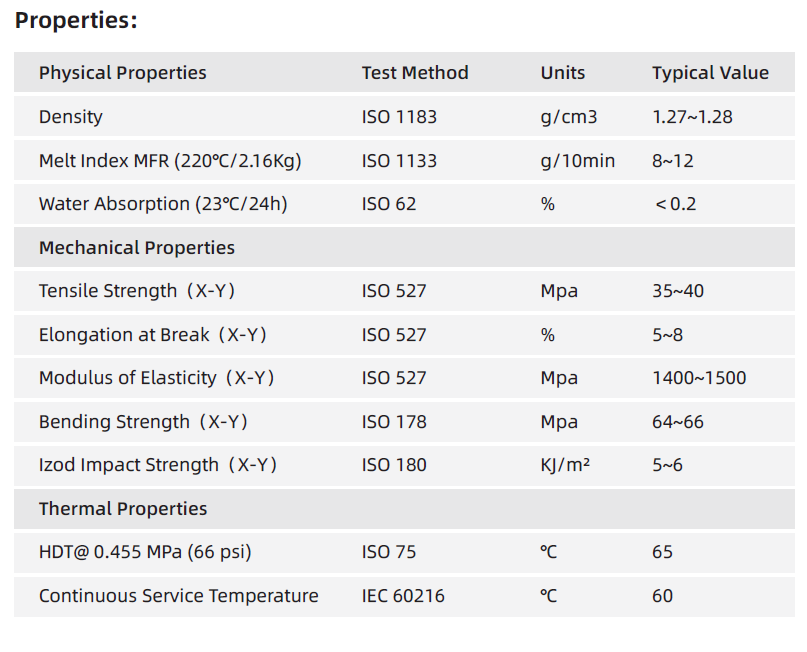Image resolution: width=807 pixels, height=652 pixels.
Task: Click the Units column header
Action: click(563, 73)
